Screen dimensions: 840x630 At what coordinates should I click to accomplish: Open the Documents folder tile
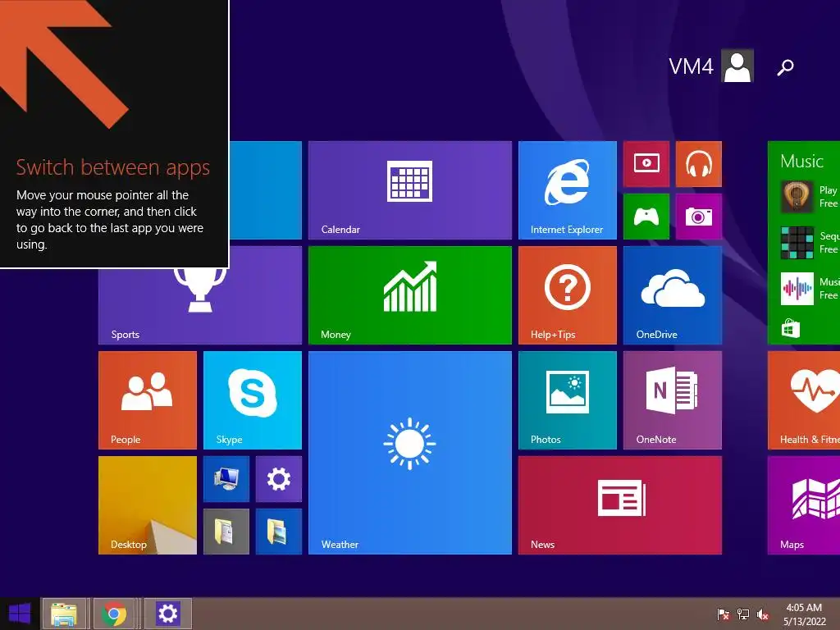(x=226, y=532)
